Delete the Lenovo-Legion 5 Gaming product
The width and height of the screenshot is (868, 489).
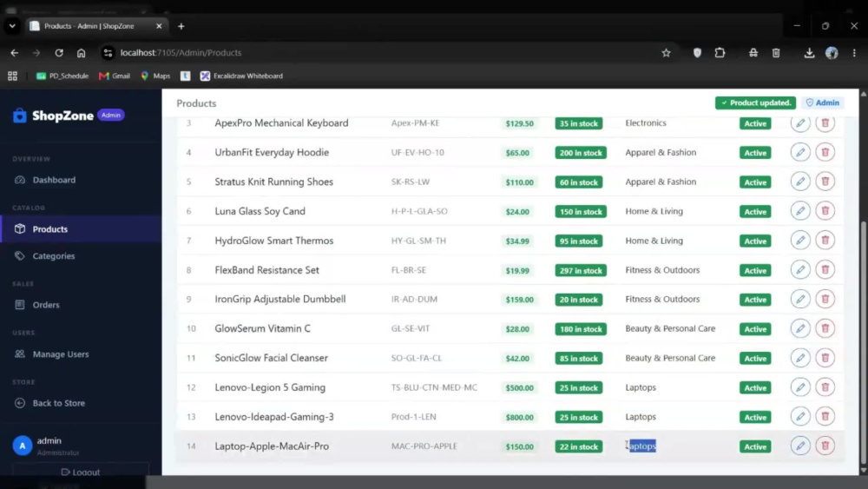pos(825,387)
